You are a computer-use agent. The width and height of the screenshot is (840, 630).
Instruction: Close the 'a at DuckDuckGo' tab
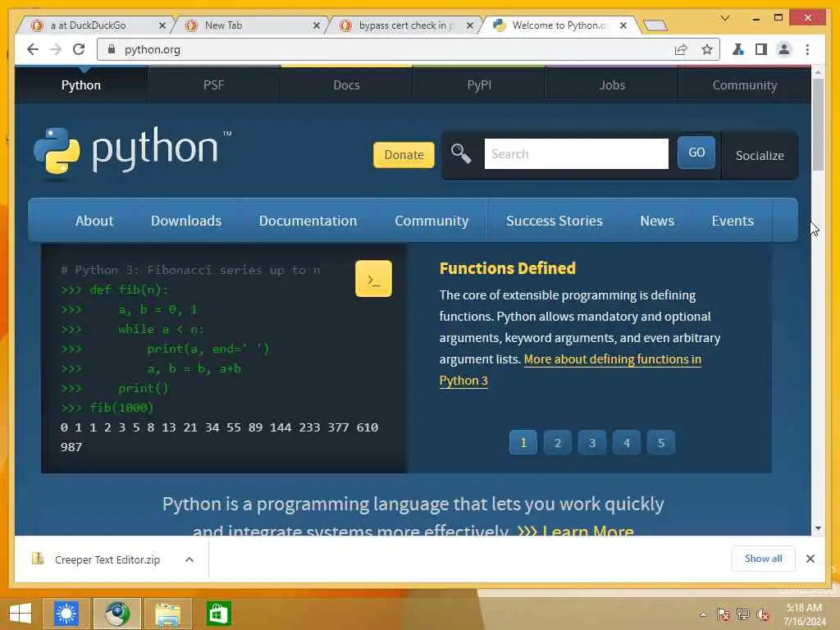(162, 25)
